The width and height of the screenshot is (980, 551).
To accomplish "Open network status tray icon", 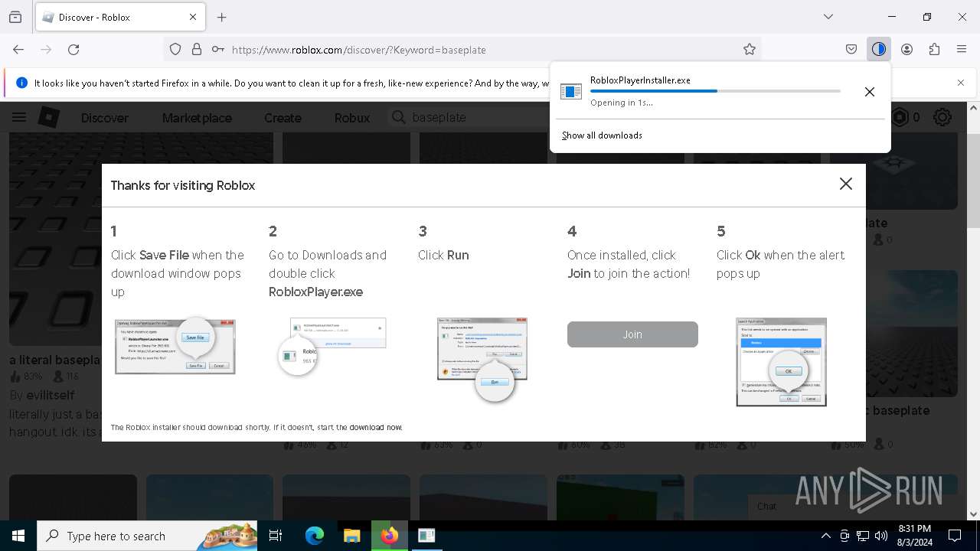I will point(863,536).
